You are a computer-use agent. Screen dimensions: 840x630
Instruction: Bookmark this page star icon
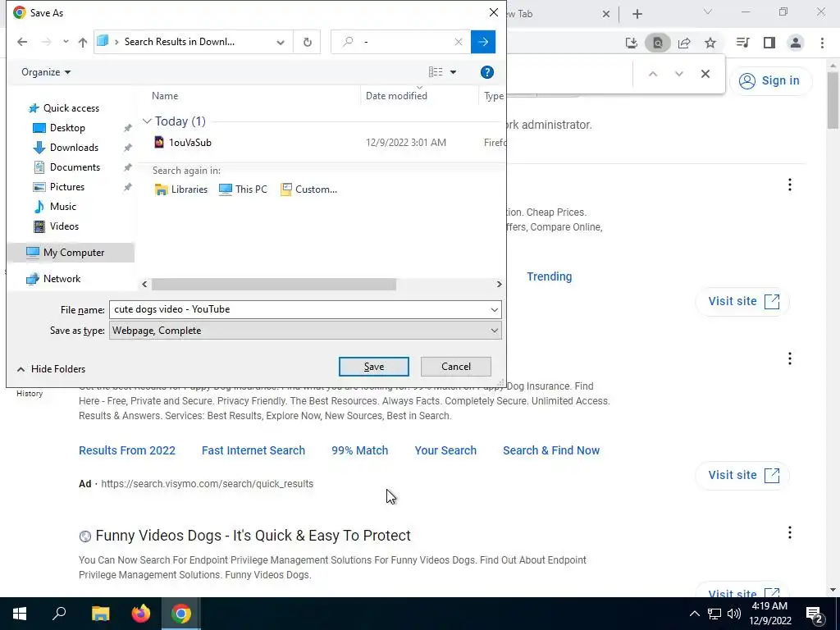tap(710, 43)
